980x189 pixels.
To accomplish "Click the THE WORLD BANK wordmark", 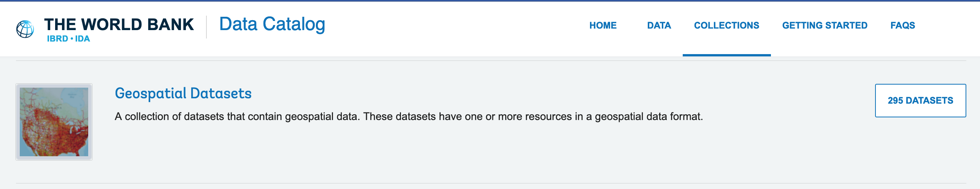I will [x=119, y=24].
